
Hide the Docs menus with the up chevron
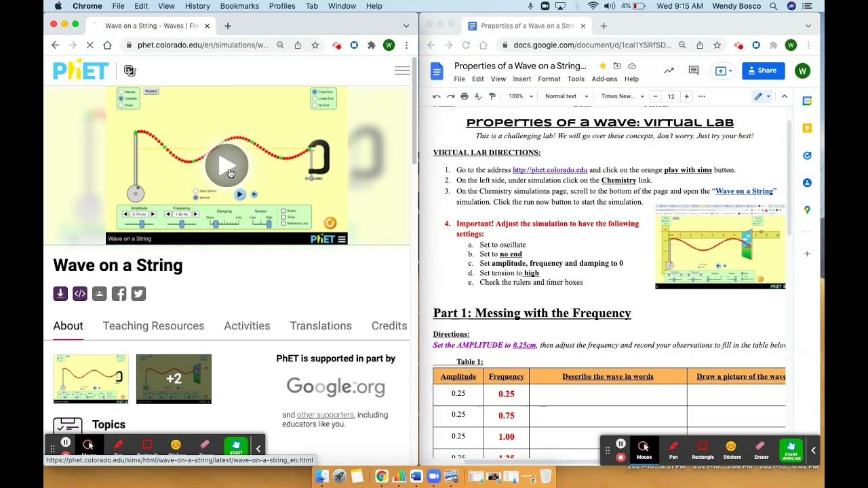(785, 96)
